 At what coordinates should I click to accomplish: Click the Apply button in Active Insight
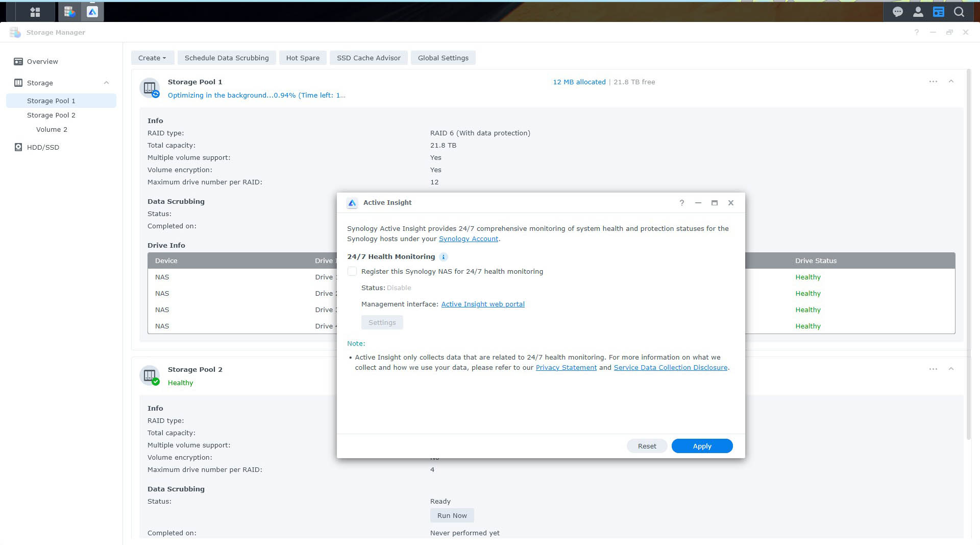click(702, 446)
